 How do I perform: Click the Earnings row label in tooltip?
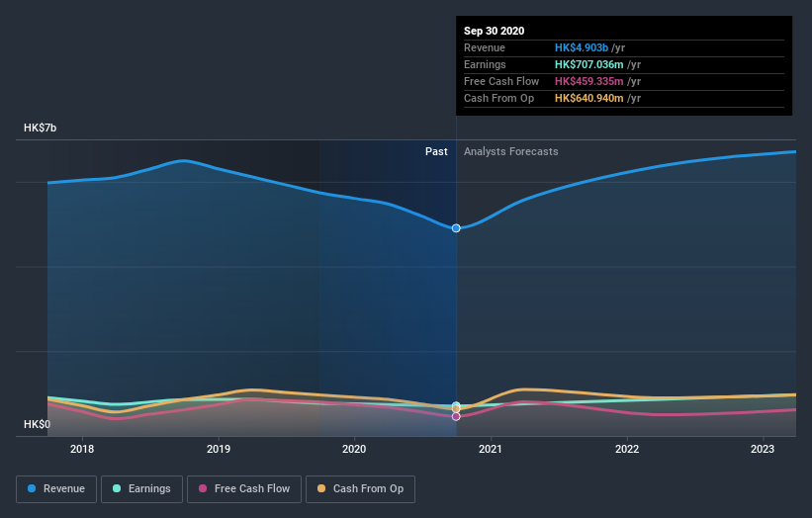(485, 64)
